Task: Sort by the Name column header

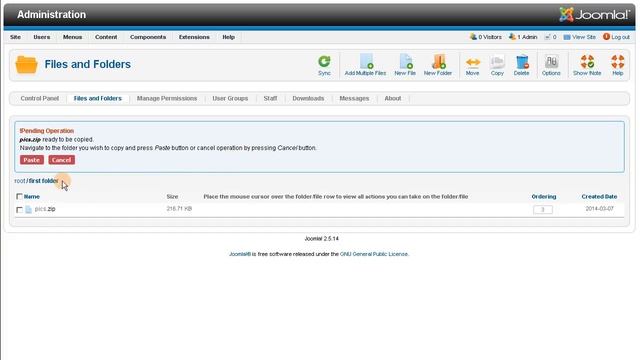Action: tap(32, 197)
